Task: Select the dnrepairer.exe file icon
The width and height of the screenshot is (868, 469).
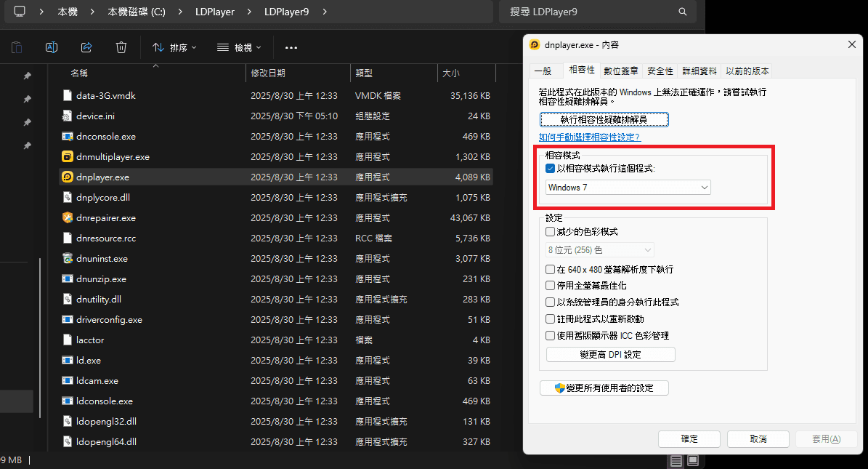Action: coord(67,217)
